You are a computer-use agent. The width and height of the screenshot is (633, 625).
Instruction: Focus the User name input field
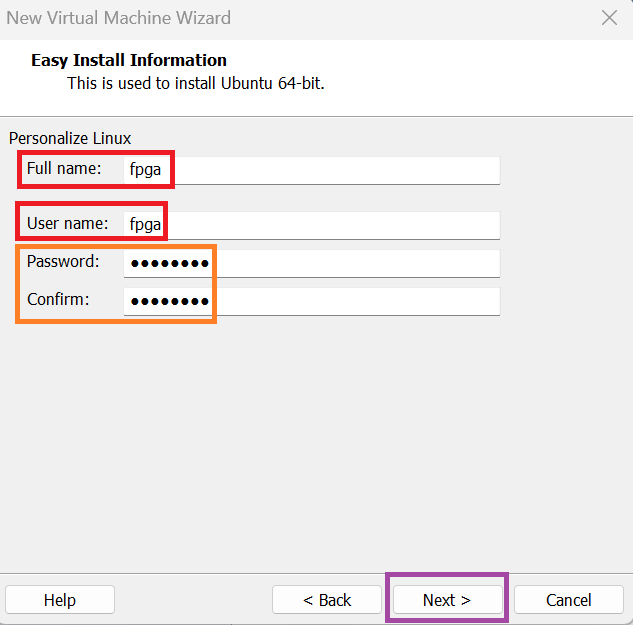pos(312,225)
